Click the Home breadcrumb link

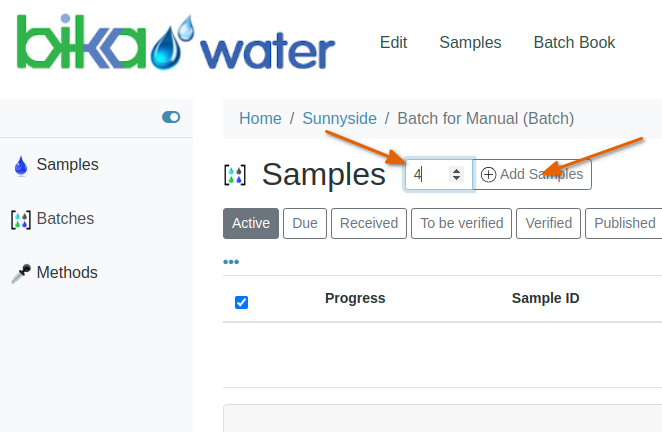coord(260,118)
